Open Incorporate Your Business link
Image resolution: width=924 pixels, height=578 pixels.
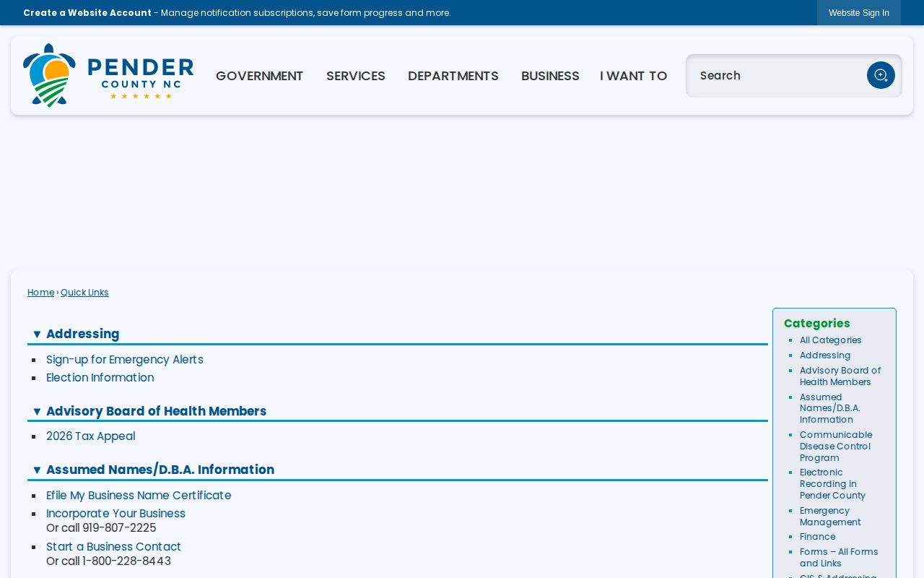(x=116, y=514)
